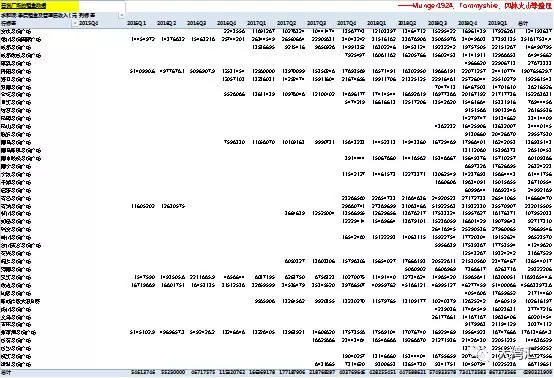Viewport: 554px width, 378px height.
Task: Select the 2016Q4 column header
Action: click(x=226, y=23)
